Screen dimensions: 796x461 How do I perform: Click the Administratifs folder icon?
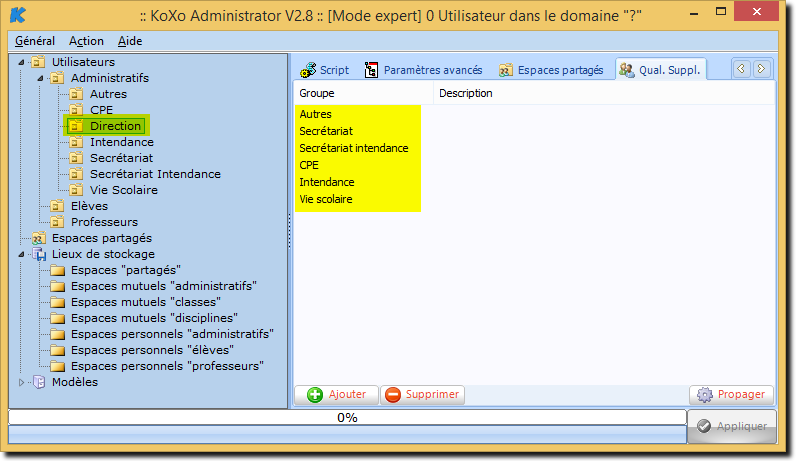click(x=57, y=78)
